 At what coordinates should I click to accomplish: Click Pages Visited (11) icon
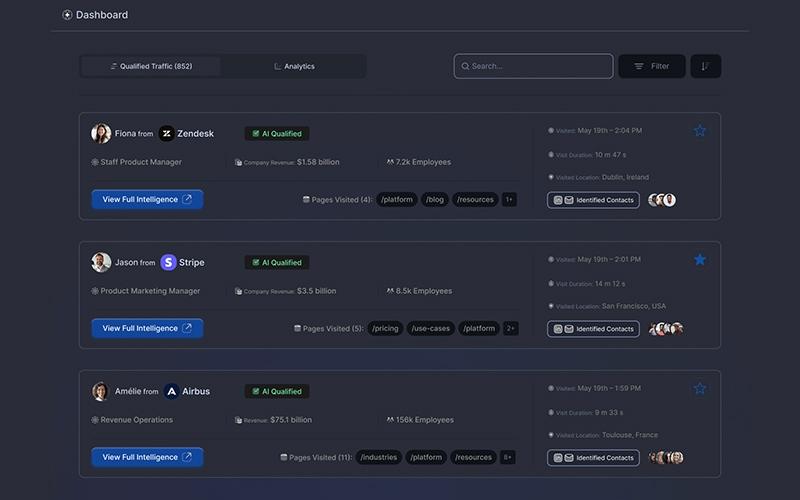pos(284,458)
